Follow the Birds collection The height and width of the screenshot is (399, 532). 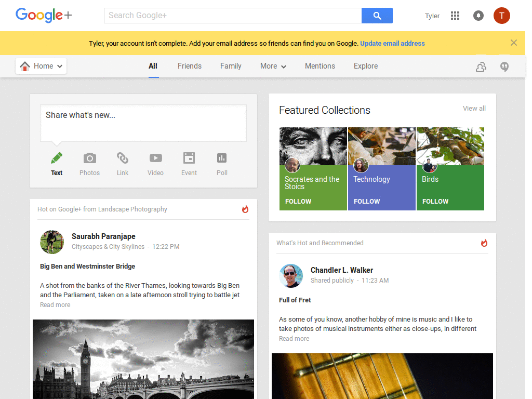click(x=435, y=201)
